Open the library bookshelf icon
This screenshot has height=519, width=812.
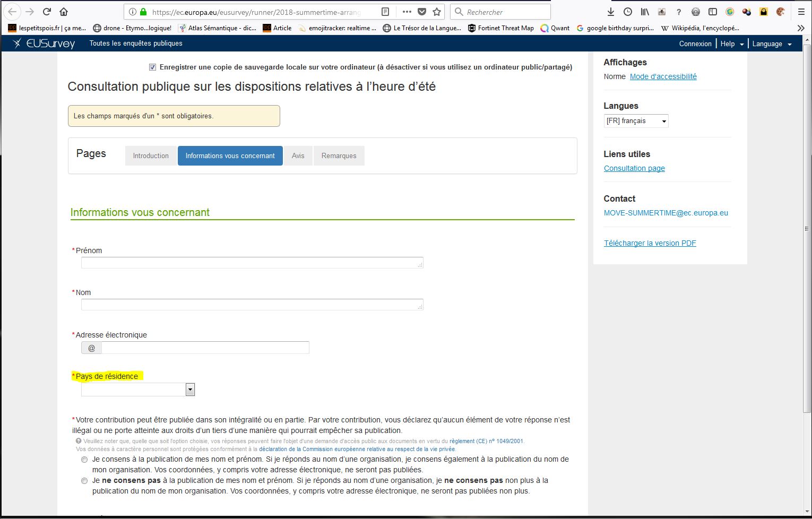pyautogui.click(x=645, y=12)
